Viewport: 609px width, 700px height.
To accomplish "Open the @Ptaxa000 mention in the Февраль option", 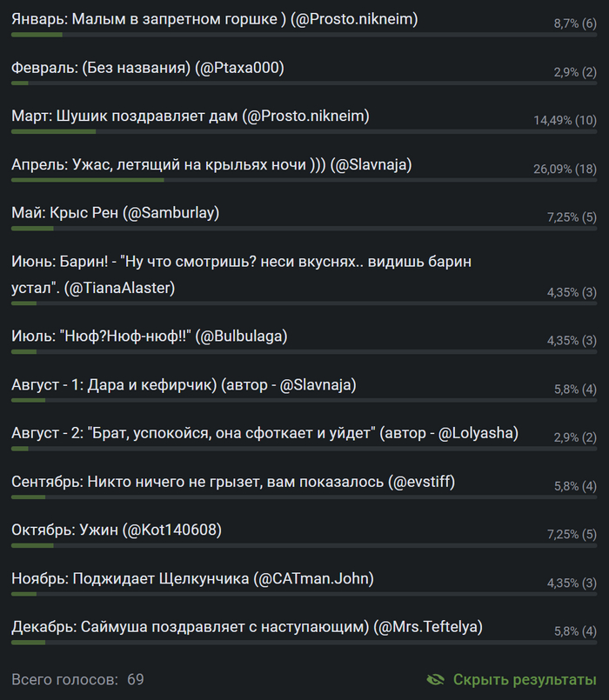I will coord(241,67).
